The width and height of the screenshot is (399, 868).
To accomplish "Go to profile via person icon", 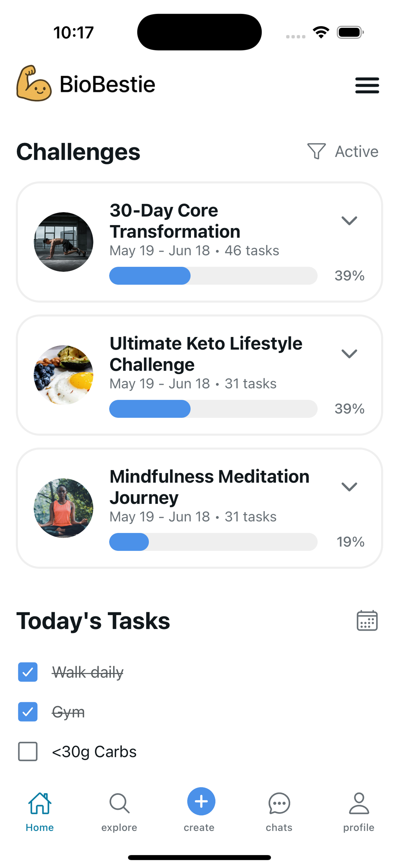I will [x=359, y=803].
